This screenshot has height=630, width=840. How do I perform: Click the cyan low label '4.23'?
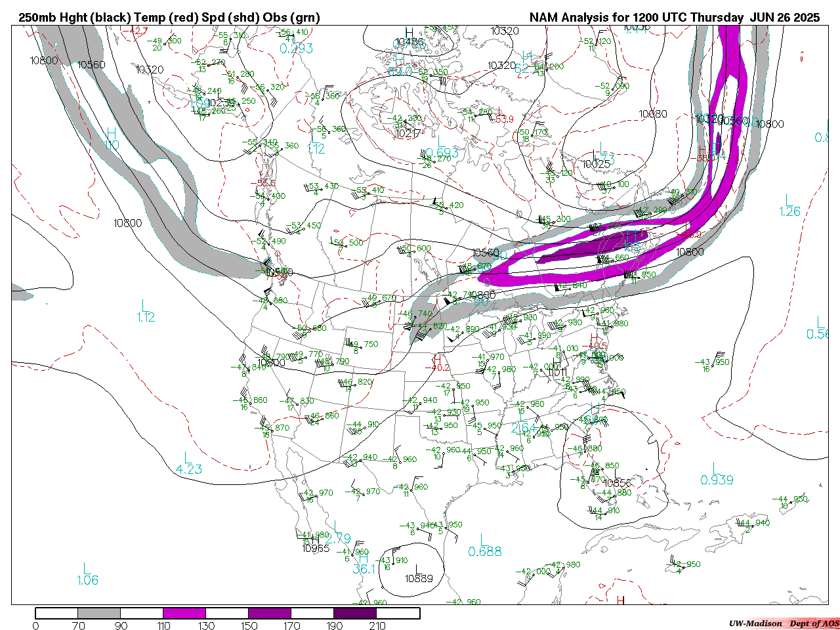pos(189,469)
